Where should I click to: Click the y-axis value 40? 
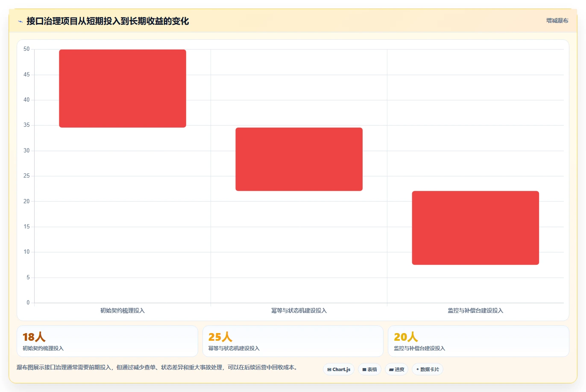click(x=26, y=100)
